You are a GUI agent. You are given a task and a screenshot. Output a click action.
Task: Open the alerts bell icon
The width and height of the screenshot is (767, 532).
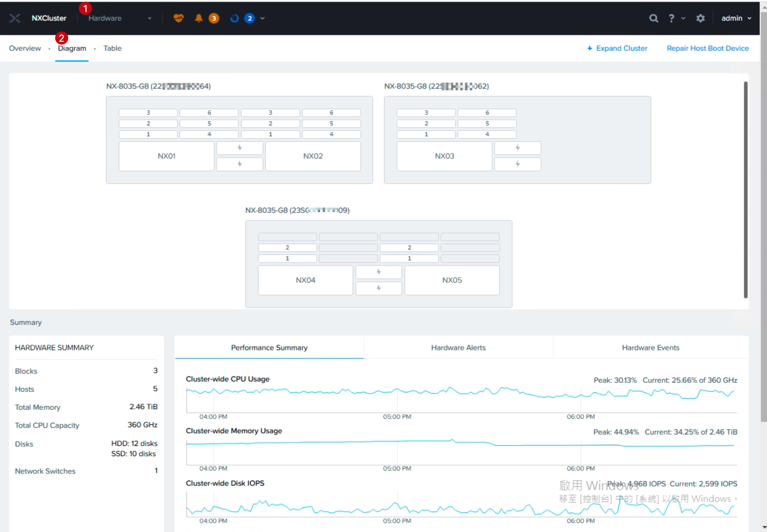pos(199,18)
